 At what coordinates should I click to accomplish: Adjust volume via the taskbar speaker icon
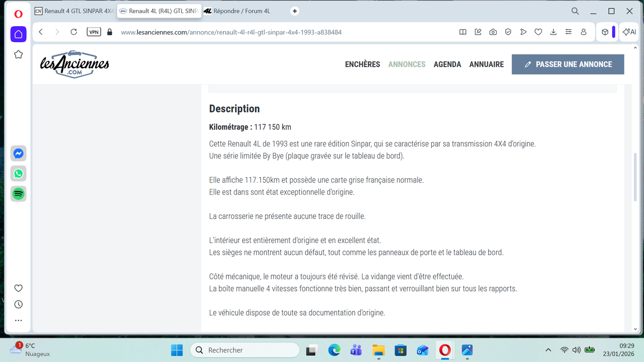[x=577, y=350]
